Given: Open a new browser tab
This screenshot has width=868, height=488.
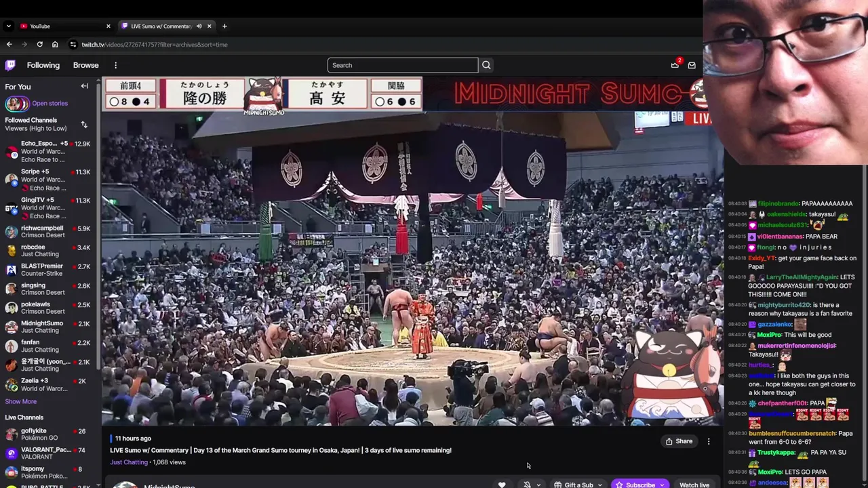Looking at the screenshot, I should [x=224, y=26].
